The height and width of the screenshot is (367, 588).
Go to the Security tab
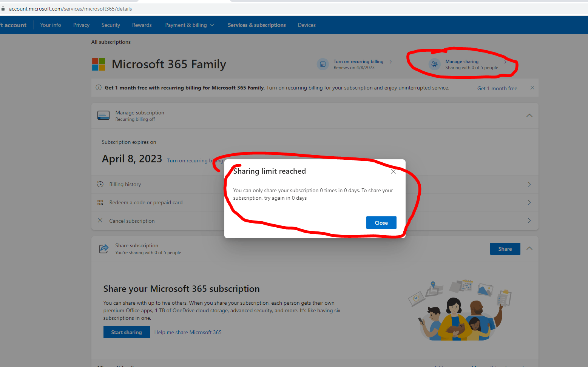[111, 25]
